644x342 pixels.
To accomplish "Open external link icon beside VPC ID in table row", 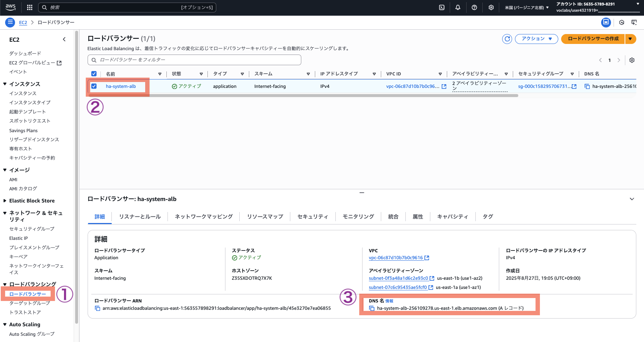I will click(x=444, y=86).
